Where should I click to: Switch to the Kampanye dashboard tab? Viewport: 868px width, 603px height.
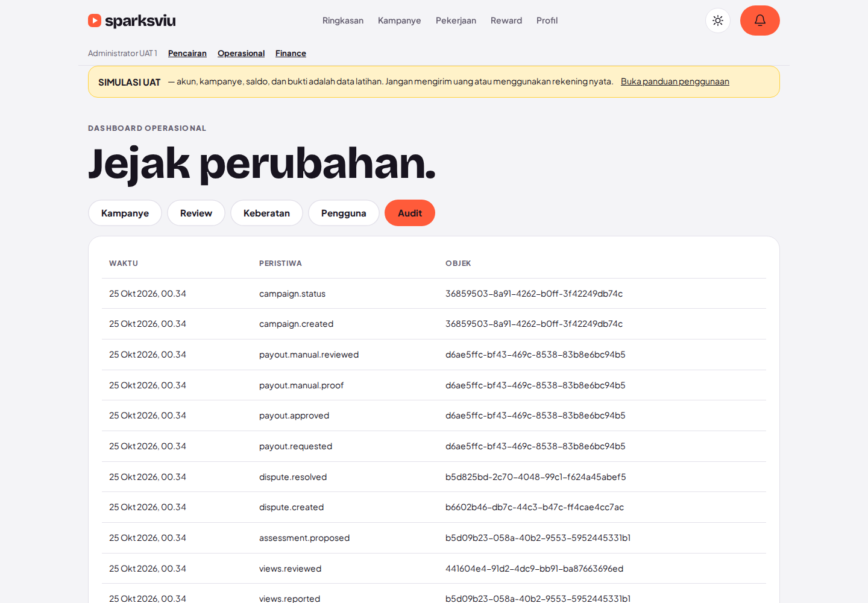tap(125, 213)
